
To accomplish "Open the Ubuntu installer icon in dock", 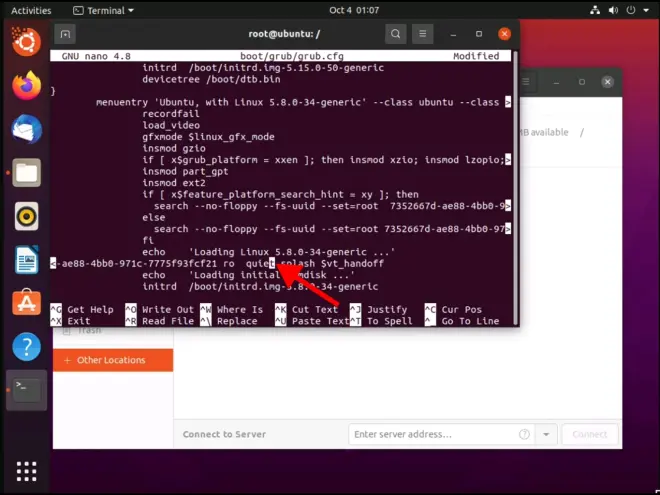I will [x=26, y=42].
